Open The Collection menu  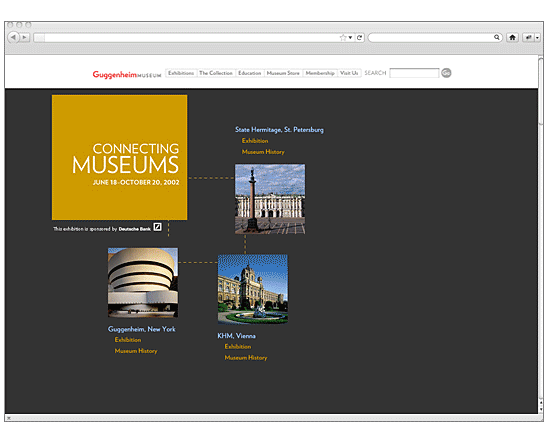216,73
